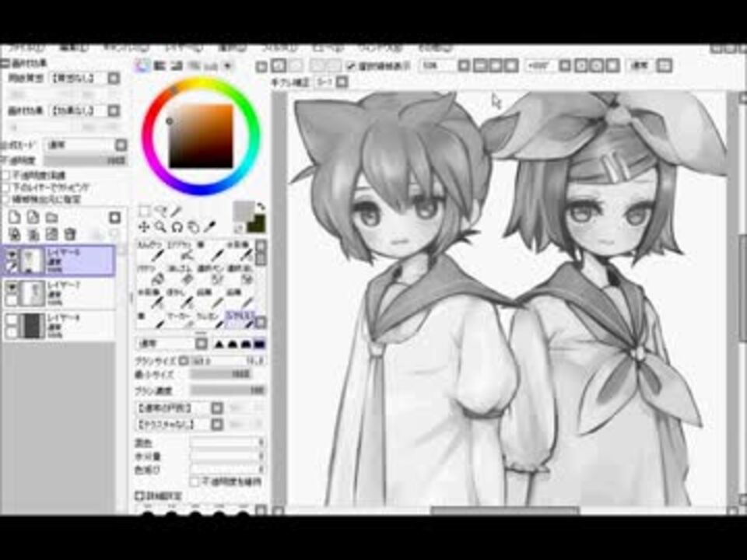Select the magic wand tool
Image resolution: width=747 pixels, height=560 pixels.
click(177, 211)
